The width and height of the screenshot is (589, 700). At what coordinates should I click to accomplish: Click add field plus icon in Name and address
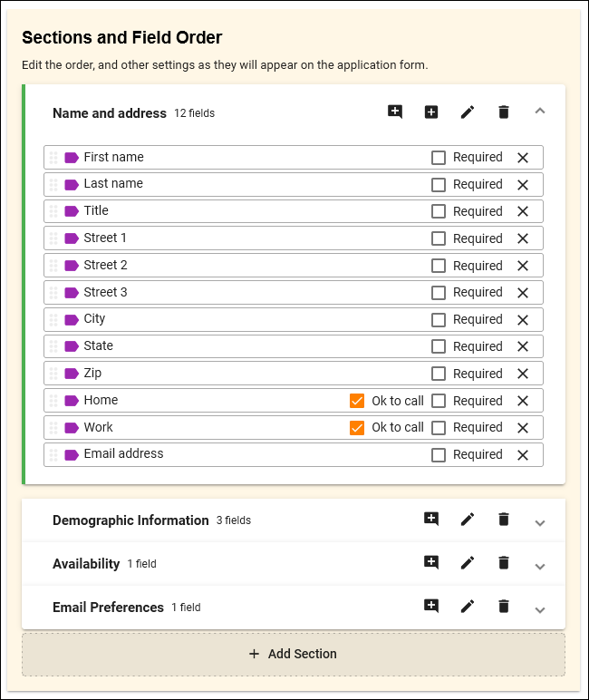431,112
